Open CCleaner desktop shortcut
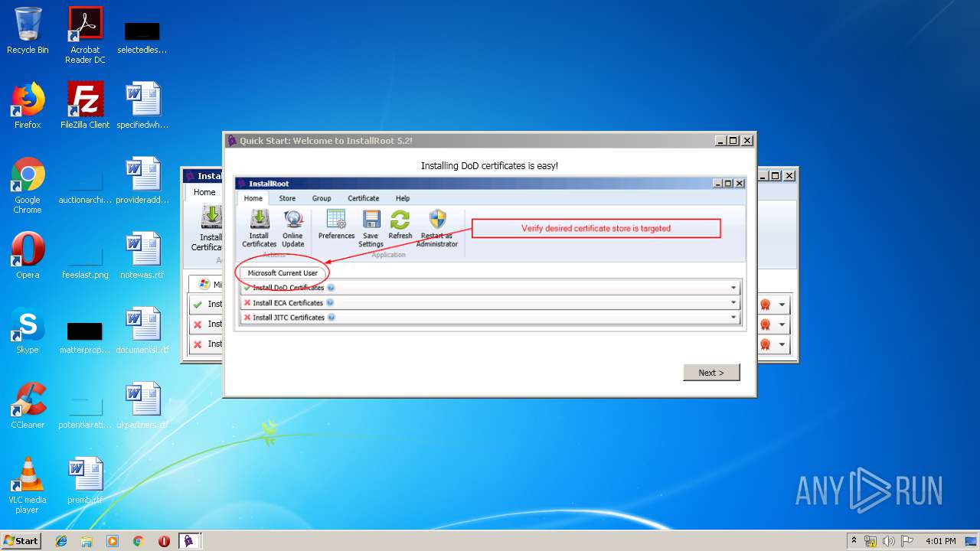 (x=28, y=406)
